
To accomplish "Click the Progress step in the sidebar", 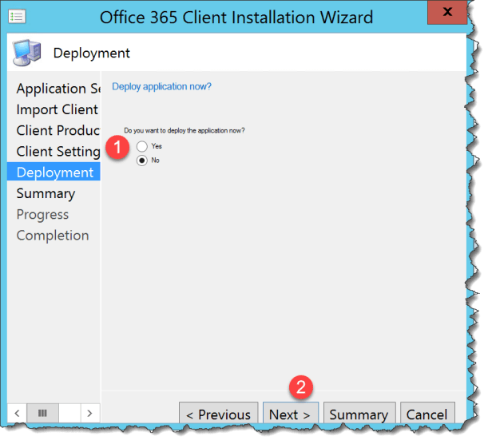I will pyautogui.click(x=42, y=215).
